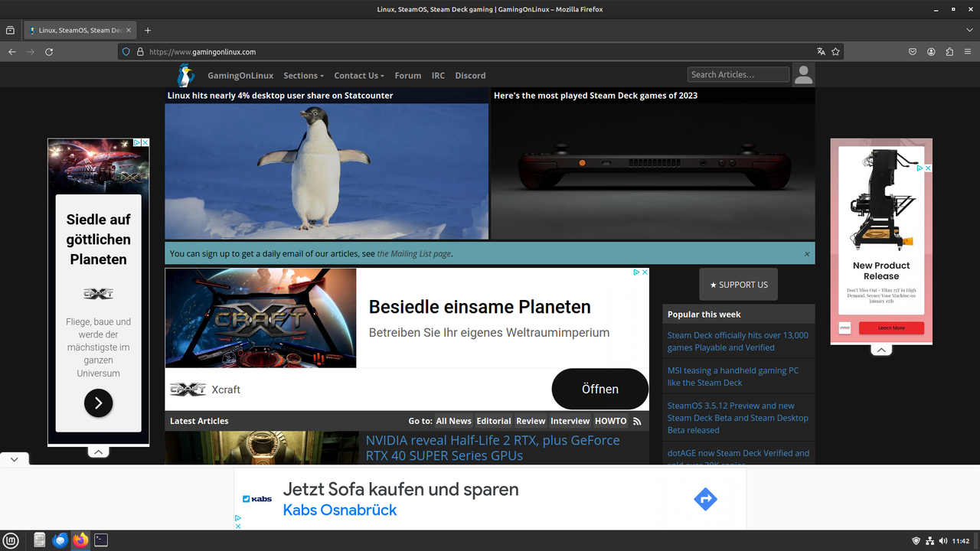Collapse the left sidebar ad

[x=98, y=452]
